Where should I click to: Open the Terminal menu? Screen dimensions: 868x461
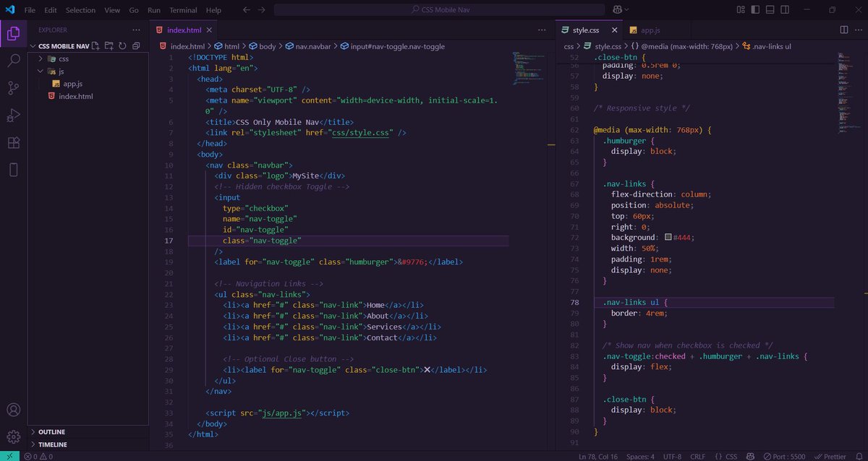183,10
